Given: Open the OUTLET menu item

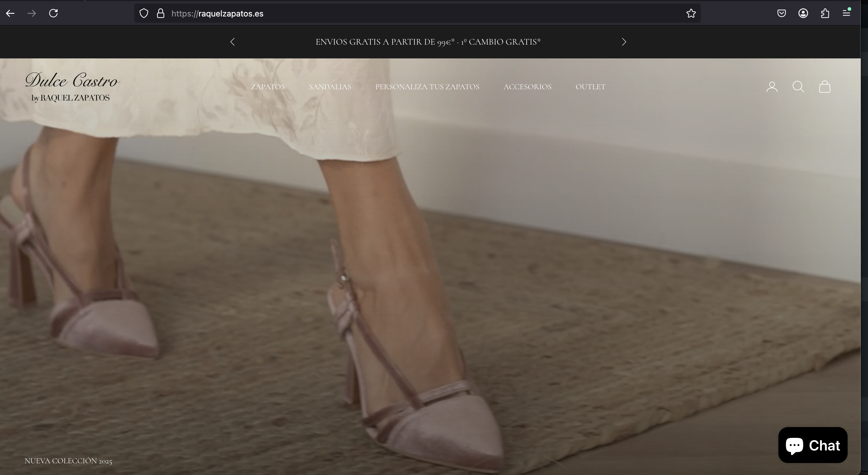Looking at the screenshot, I should [590, 87].
